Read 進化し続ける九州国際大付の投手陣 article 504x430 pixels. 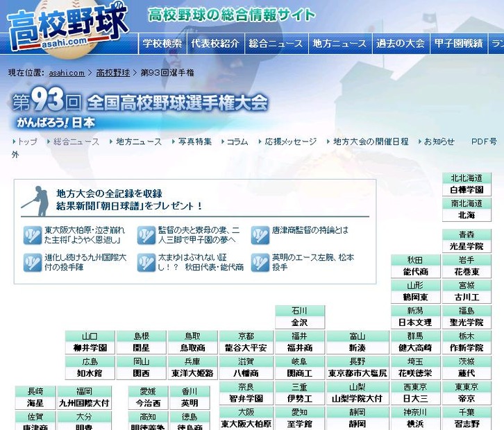pyautogui.click(x=85, y=262)
